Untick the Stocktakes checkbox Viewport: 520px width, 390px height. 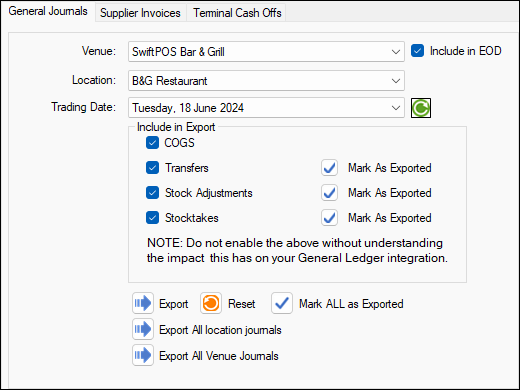pyautogui.click(x=152, y=218)
